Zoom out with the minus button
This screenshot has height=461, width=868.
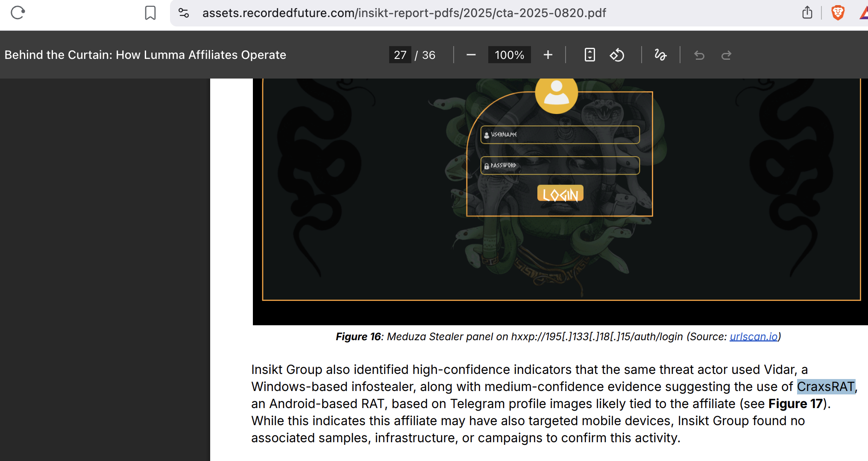click(x=471, y=55)
